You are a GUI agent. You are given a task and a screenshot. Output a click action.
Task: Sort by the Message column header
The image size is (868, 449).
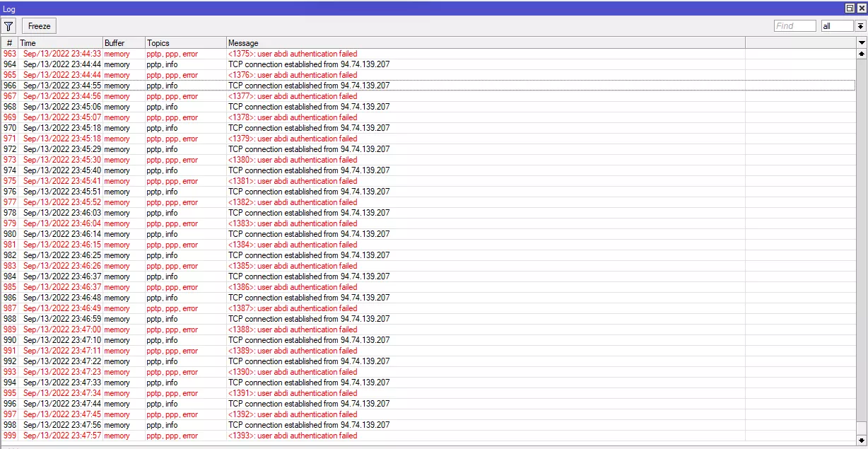pos(486,43)
